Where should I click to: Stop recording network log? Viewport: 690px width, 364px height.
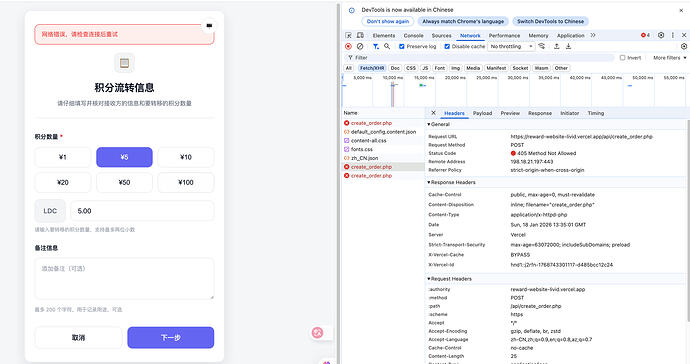click(x=349, y=46)
